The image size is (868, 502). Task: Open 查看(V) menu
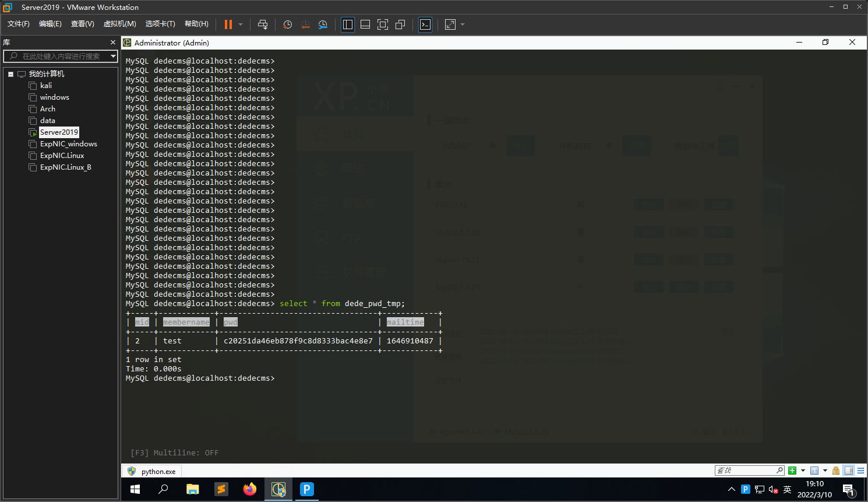[83, 24]
